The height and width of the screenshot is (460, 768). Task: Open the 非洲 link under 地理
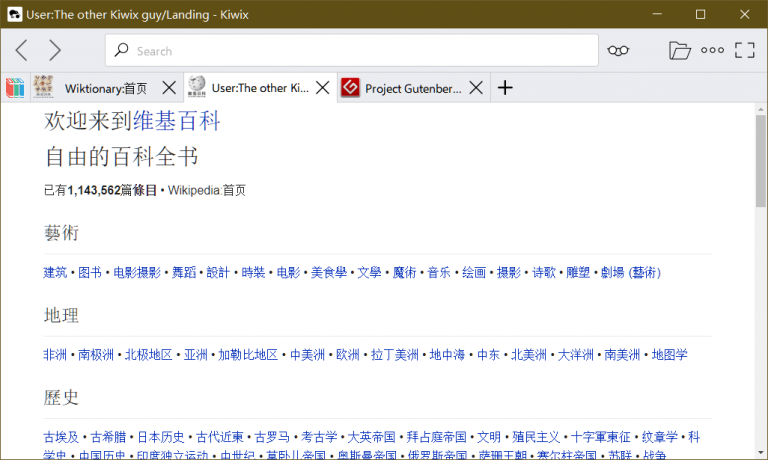click(55, 355)
